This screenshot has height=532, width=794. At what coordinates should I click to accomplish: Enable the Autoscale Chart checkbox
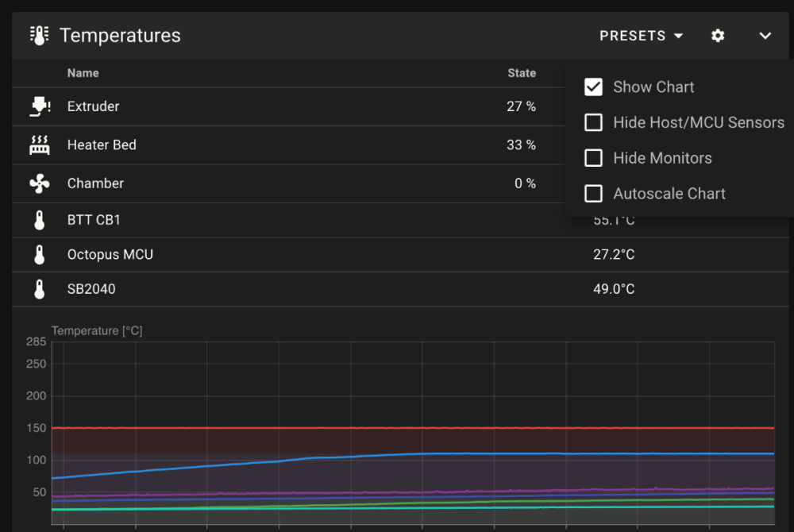[x=593, y=194]
